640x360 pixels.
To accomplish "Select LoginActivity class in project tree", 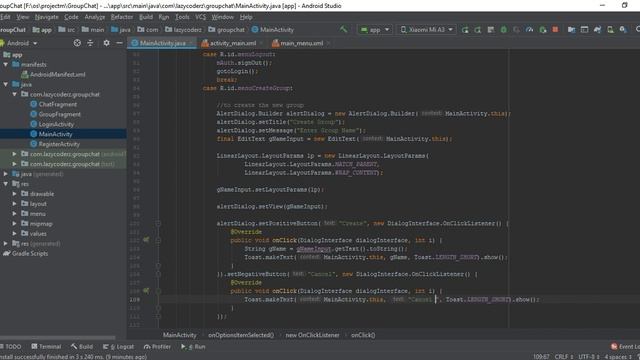I will pyautogui.click(x=56, y=124).
